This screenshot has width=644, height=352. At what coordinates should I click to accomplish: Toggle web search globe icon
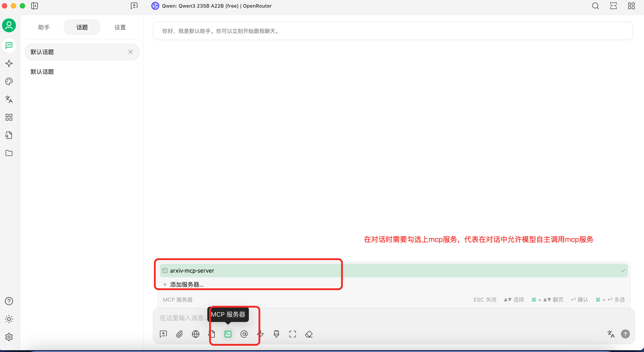click(x=195, y=334)
